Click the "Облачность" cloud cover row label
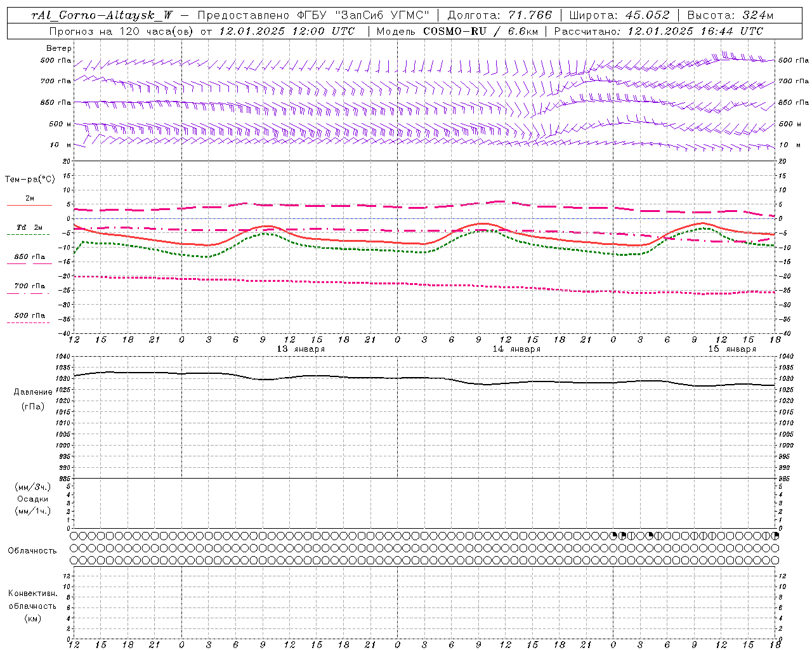Image resolution: width=812 pixels, height=650 pixels. (x=32, y=551)
